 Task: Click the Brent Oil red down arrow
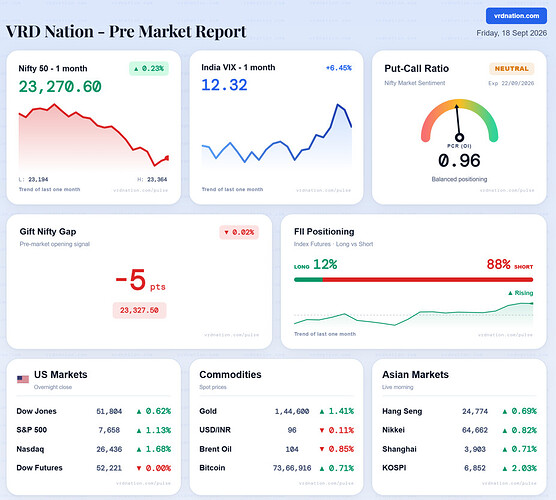[322, 449]
